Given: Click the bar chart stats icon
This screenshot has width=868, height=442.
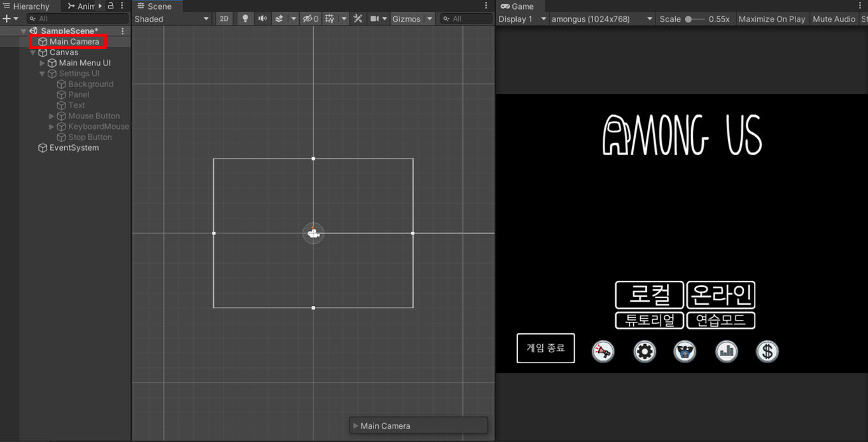Looking at the screenshot, I should tap(726, 351).
